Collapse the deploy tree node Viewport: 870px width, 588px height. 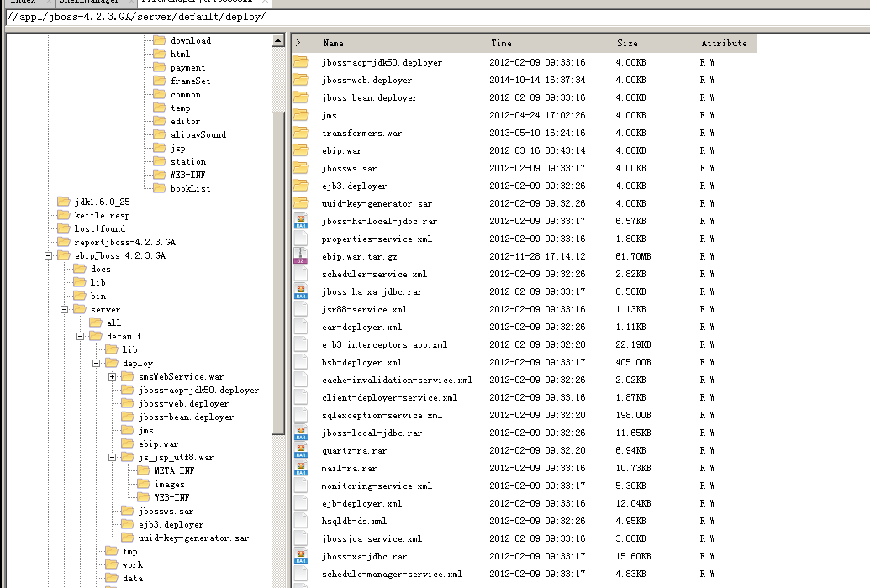coord(96,364)
